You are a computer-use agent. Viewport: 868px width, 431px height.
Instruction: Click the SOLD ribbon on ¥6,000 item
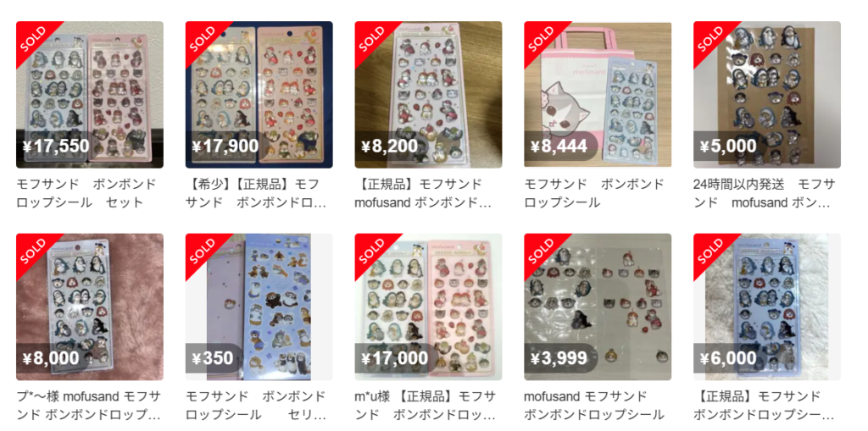711,251
